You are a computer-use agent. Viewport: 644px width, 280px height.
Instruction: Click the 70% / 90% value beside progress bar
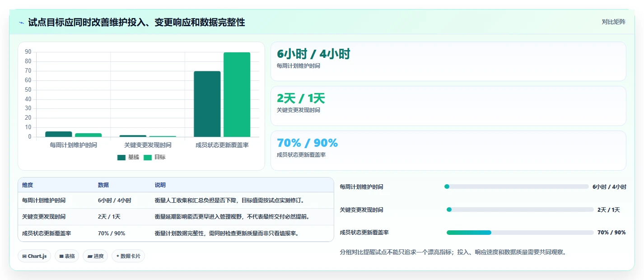(x=611, y=233)
